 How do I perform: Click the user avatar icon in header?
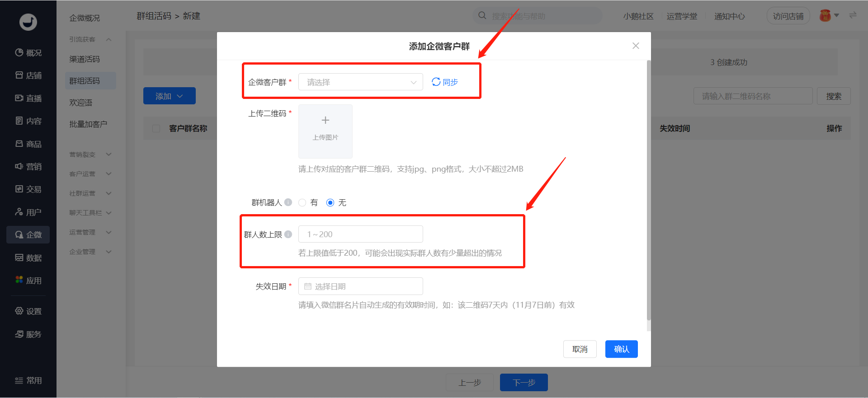tap(825, 15)
